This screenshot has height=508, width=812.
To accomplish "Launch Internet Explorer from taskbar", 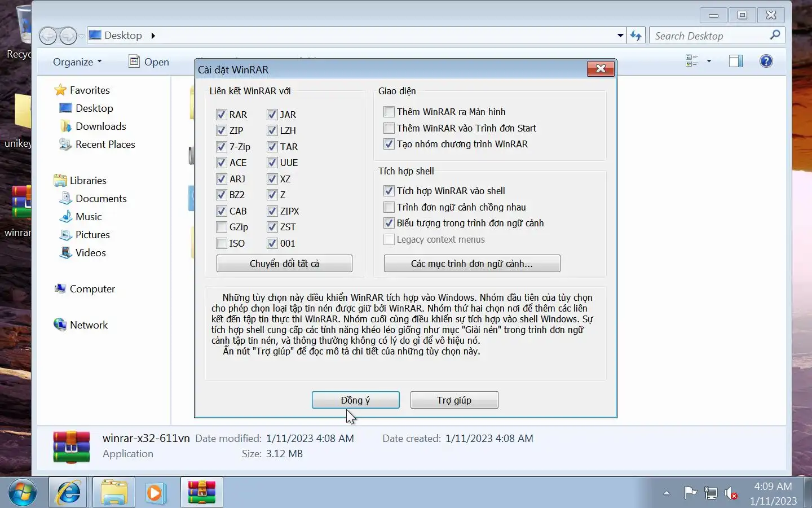I will tap(68, 493).
